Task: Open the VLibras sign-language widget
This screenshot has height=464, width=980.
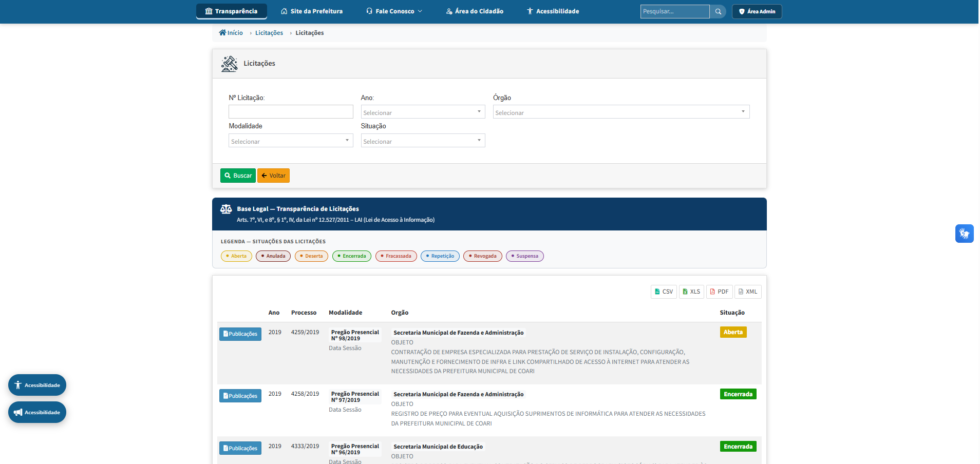Action: pos(965,234)
